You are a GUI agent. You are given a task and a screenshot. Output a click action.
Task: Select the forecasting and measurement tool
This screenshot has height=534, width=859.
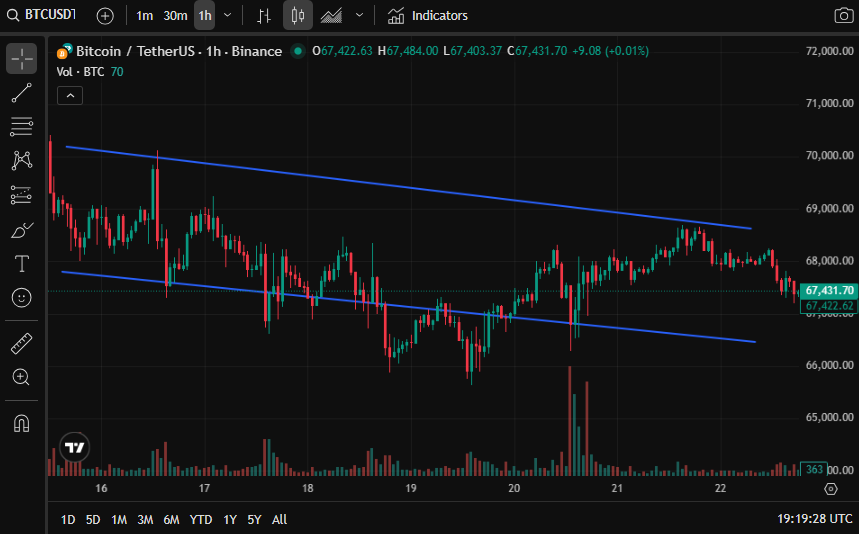click(21, 195)
